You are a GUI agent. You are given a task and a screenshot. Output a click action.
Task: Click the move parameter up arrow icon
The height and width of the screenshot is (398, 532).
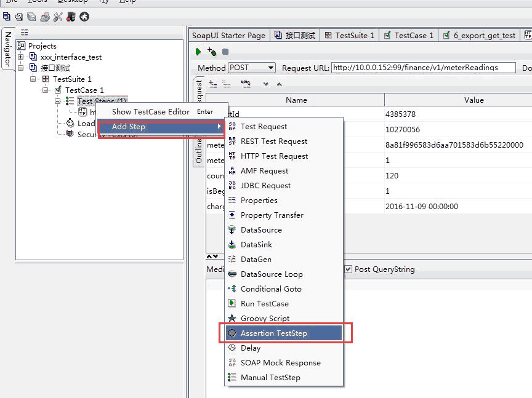click(x=279, y=84)
